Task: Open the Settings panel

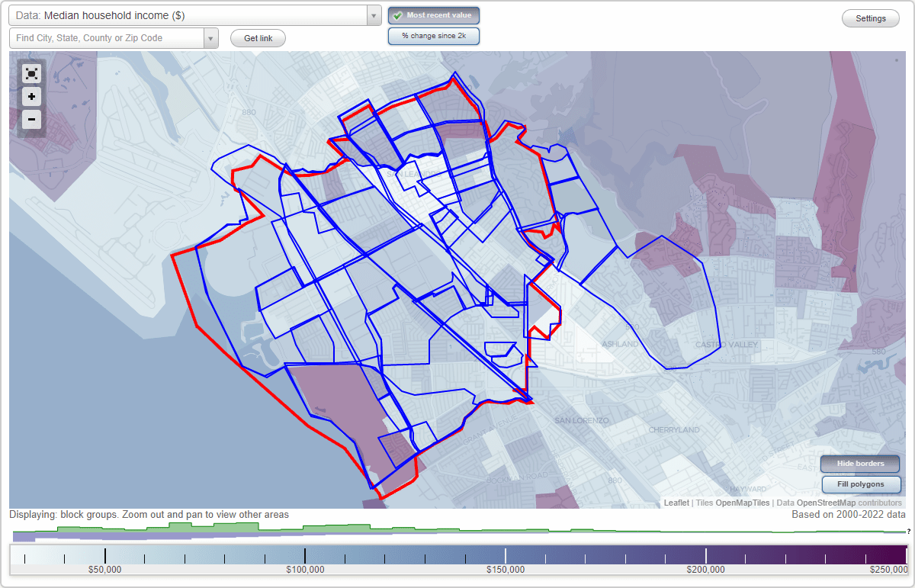Action: point(870,18)
